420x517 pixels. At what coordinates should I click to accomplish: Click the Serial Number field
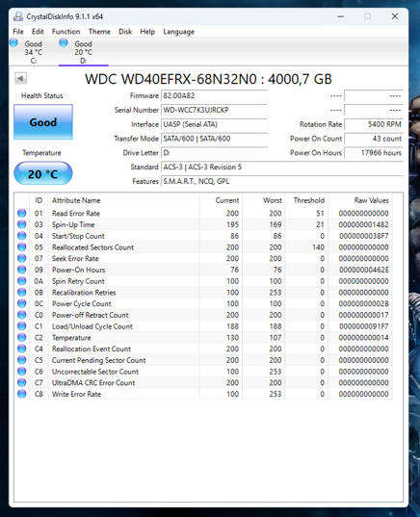coord(214,110)
